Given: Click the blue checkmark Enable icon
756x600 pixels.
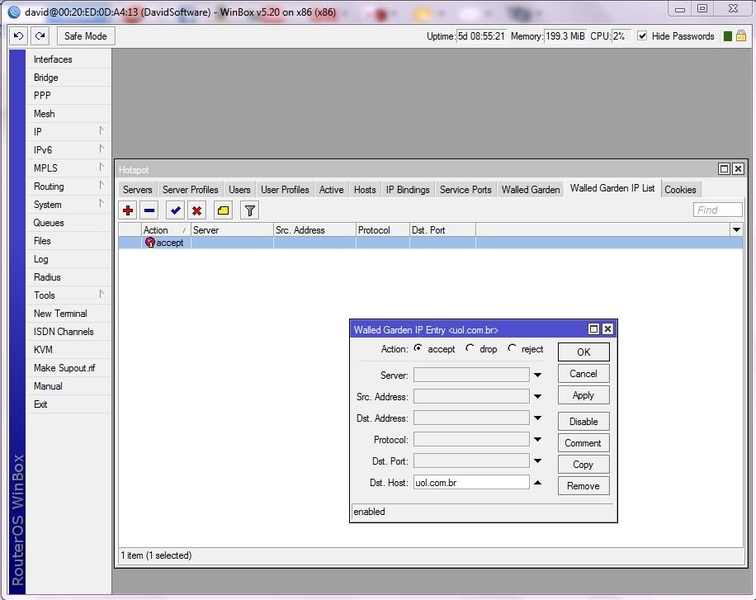Looking at the screenshot, I should (x=175, y=210).
